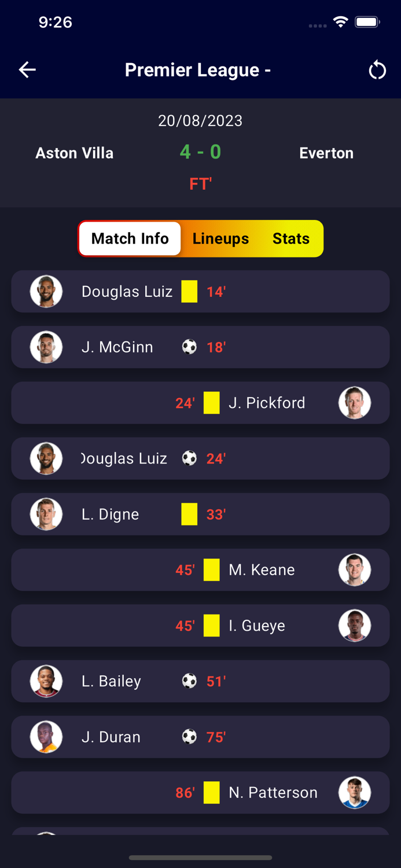Click M. Keane's 45' substitution row

click(200, 569)
